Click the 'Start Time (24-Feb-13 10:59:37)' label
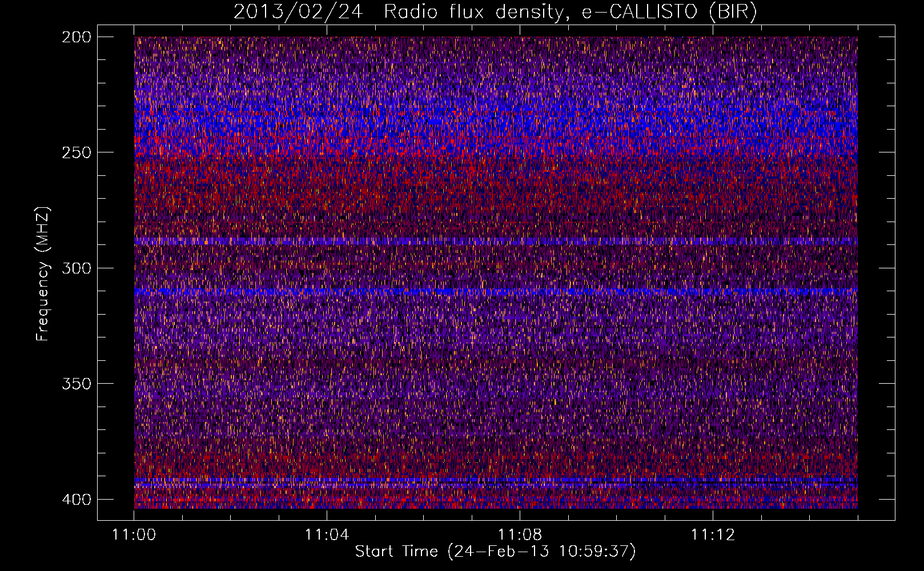Viewport: 924px width, 571px height. pos(495,552)
